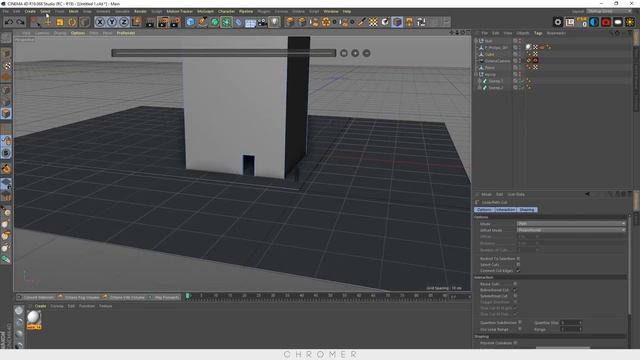The height and width of the screenshot is (360, 640).
Task: Toggle Bidirectional Cut checkbox
Action: 515,290
